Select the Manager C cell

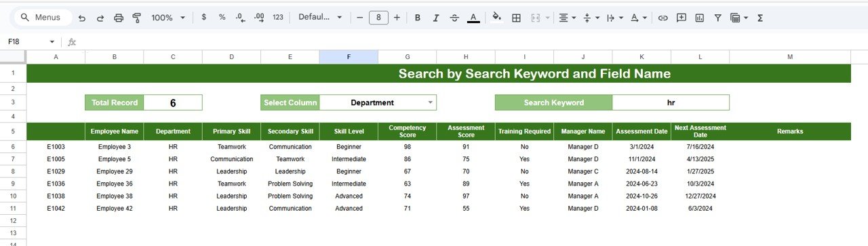583,171
